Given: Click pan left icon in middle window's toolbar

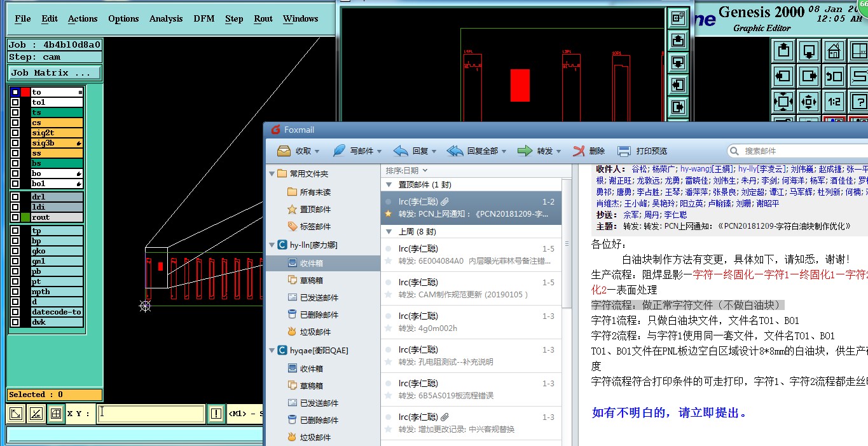Looking at the screenshot, I should 679,84.
